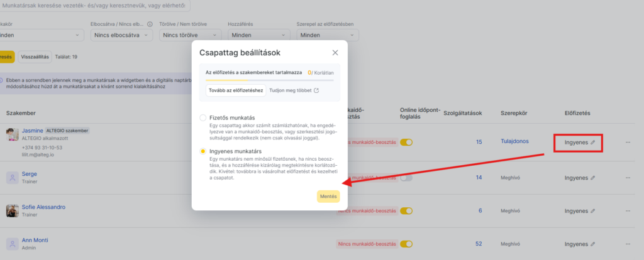Screen dimensions: 644x260
Task: Toggle online booking switch for Serge
Action: [x=406, y=178]
